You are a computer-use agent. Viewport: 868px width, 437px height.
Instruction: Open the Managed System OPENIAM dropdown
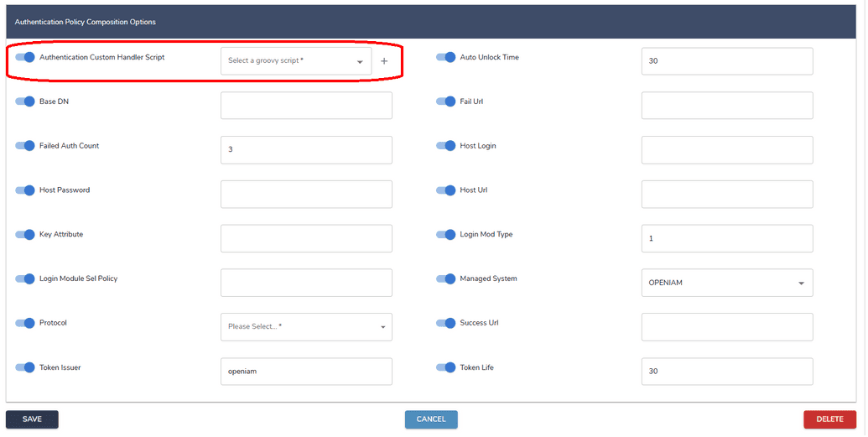tap(726, 283)
